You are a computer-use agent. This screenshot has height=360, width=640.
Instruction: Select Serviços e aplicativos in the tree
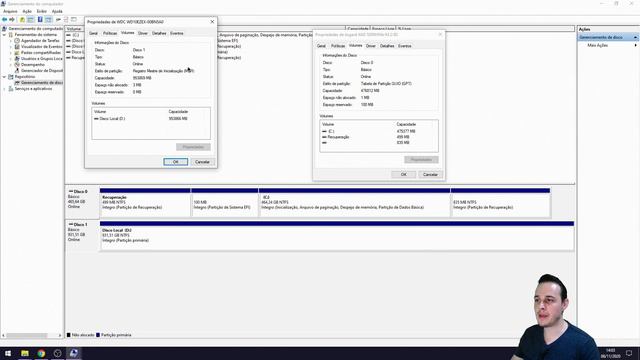pyautogui.click(x=33, y=89)
